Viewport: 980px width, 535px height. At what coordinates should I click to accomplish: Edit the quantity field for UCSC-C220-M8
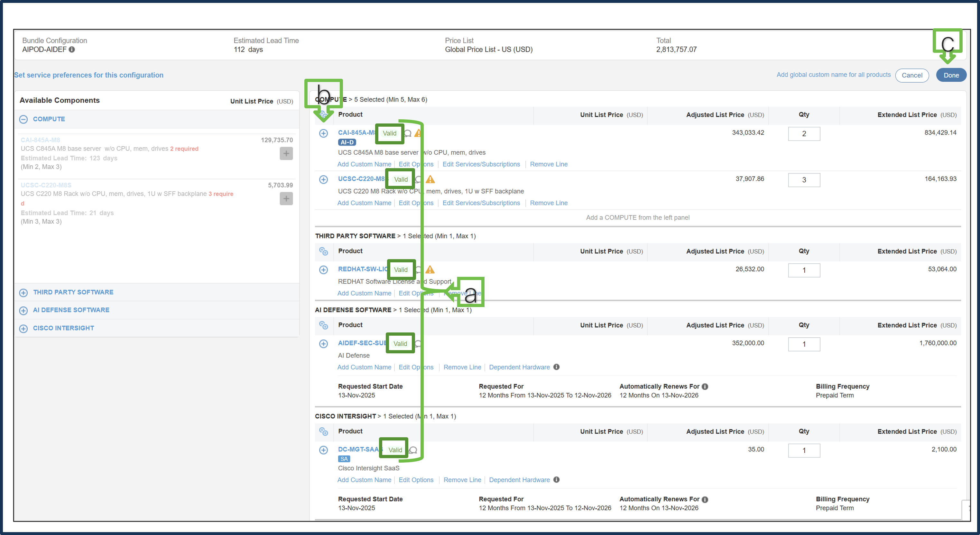[x=804, y=180]
